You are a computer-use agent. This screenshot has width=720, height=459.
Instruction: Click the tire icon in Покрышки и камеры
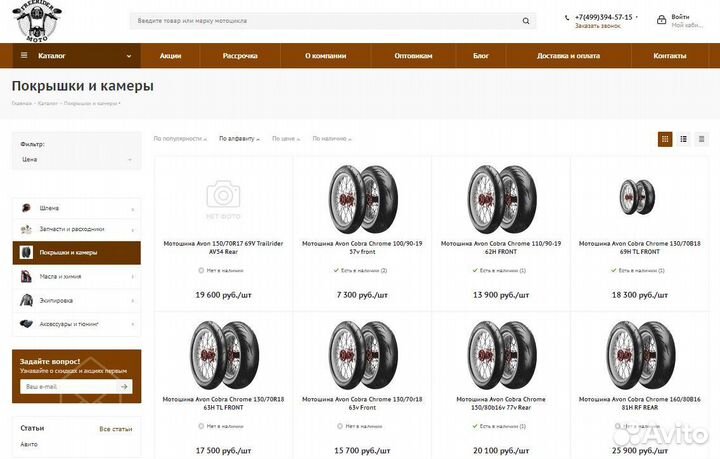(26, 252)
